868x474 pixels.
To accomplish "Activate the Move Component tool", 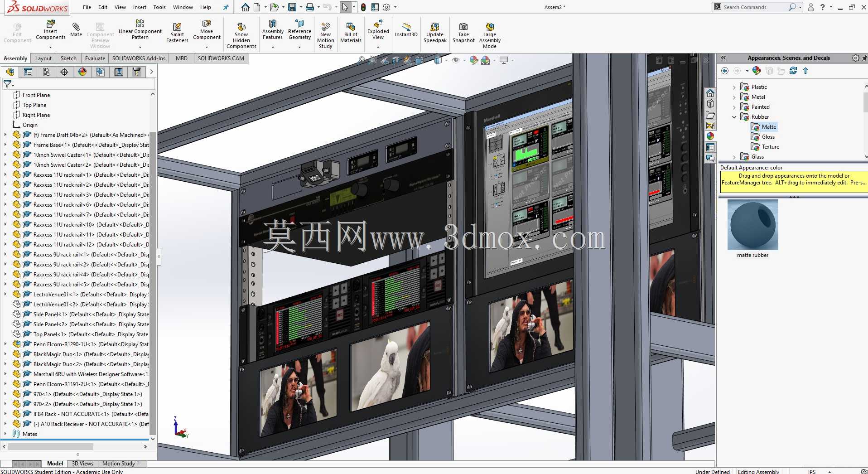I will 207,30.
